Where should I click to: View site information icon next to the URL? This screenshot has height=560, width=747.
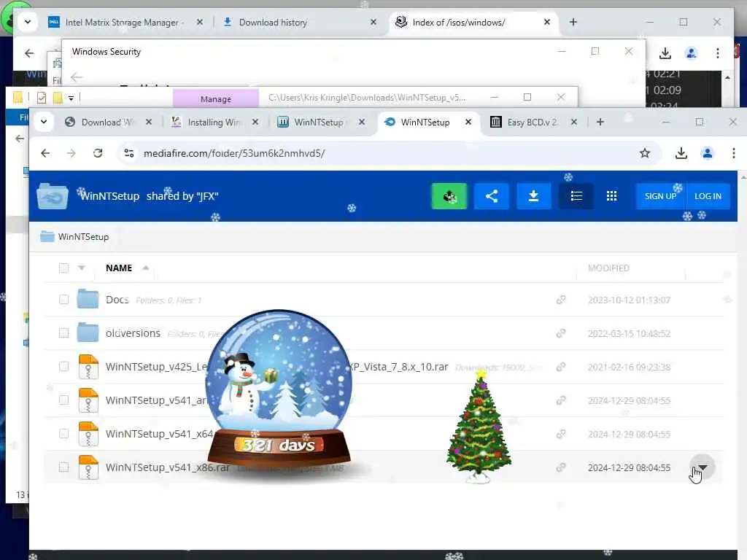[x=129, y=153]
